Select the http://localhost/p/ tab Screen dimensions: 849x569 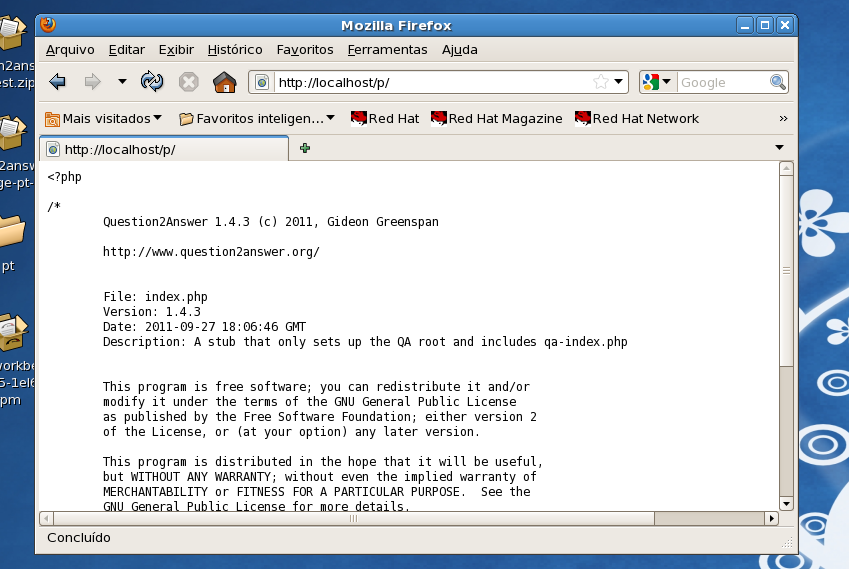click(163, 149)
